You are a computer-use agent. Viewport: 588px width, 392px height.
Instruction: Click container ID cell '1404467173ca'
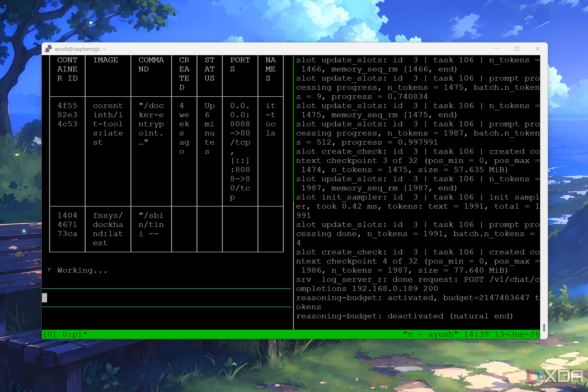[68, 224]
